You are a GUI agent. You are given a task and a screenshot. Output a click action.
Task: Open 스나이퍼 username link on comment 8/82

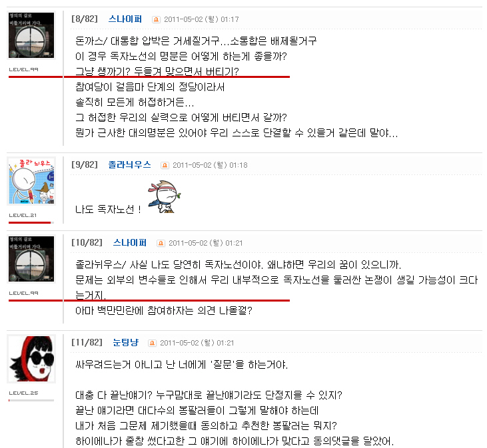point(125,19)
